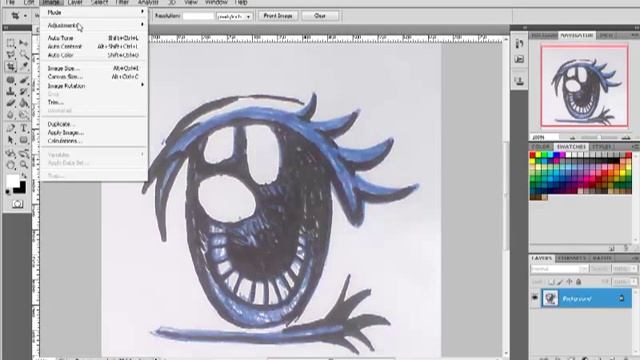
Task: Switch to the Channels tab
Action: click(x=571, y=258)
